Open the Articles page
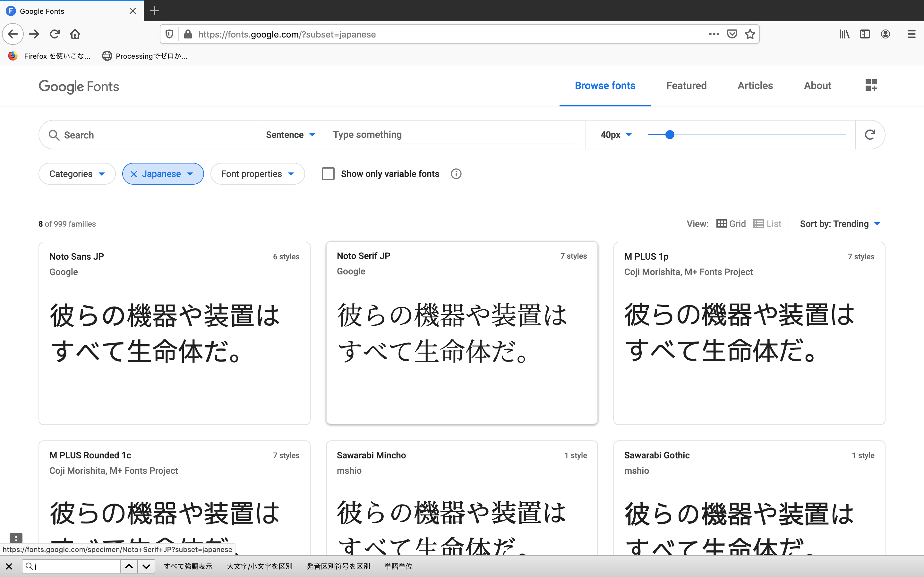The height and width of the screenshot is (577, 924). pos(755,86)
